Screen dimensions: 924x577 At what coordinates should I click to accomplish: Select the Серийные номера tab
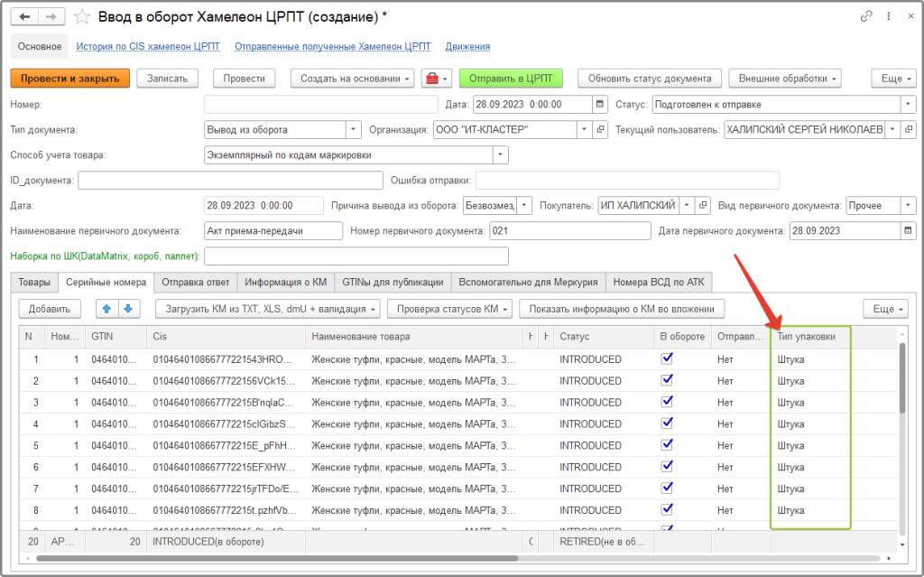[x=106, y=282]
